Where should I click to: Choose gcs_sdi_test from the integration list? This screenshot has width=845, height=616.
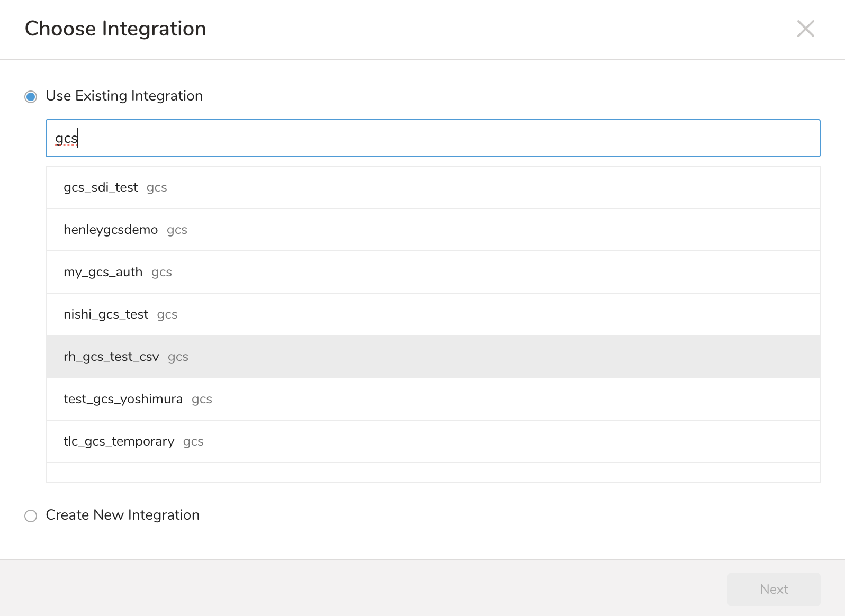click(101, 187)
